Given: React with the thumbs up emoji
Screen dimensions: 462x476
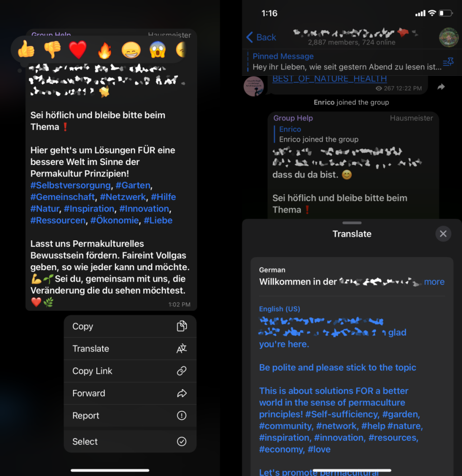Looking at the screenshot, I should click(26, 49).
